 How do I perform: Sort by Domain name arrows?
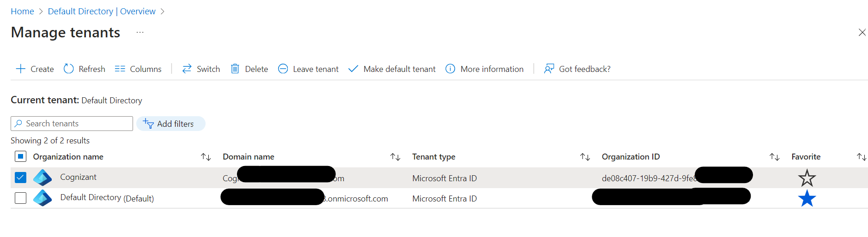[x=395, y=157]
